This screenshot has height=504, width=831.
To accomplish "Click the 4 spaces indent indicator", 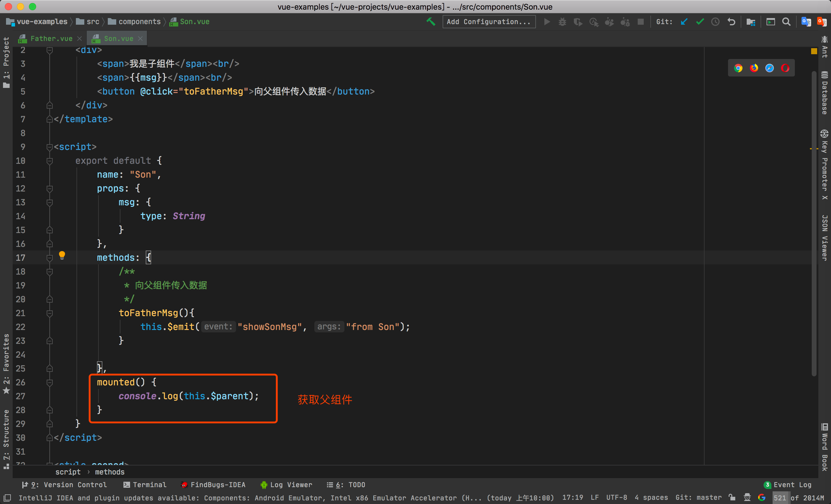I will [x=651, y=498].
